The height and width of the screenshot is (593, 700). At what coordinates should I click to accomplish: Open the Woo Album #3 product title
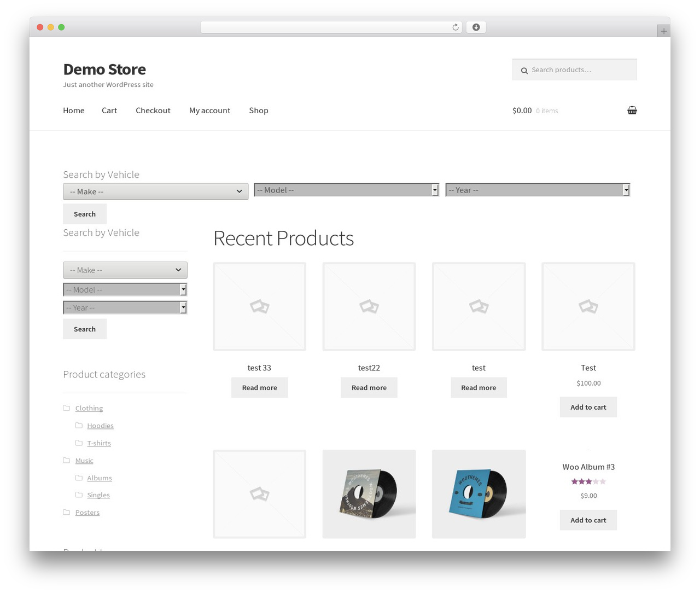tap(588, 467)
